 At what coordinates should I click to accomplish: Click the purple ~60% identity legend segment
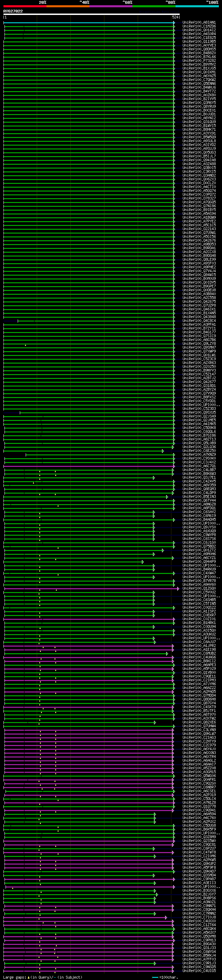click(x=111, y=6)
